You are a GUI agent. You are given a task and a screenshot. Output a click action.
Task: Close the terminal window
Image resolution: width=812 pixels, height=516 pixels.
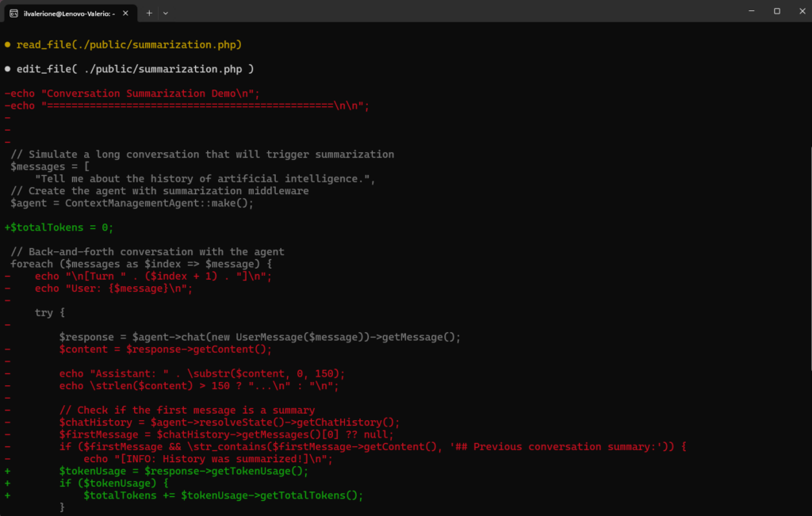(802, 11)
